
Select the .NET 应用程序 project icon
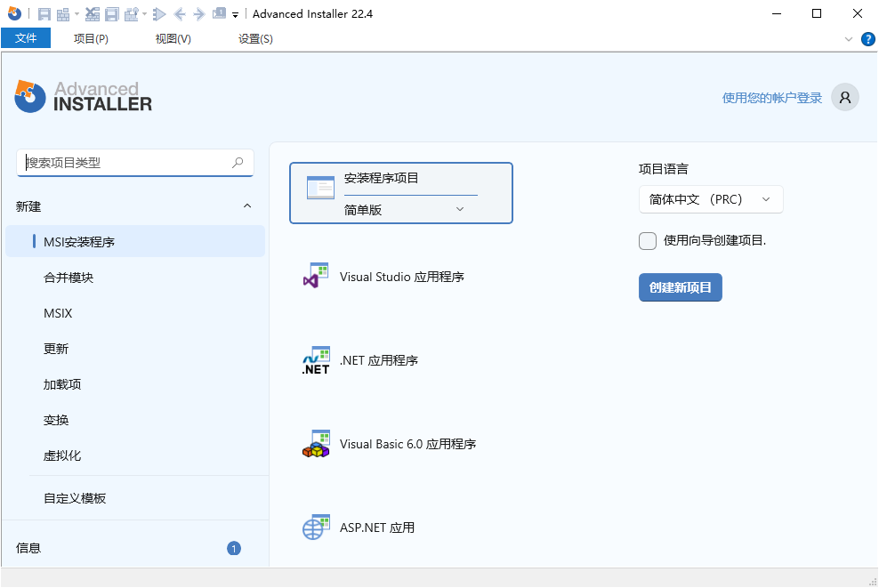(316, 359)
